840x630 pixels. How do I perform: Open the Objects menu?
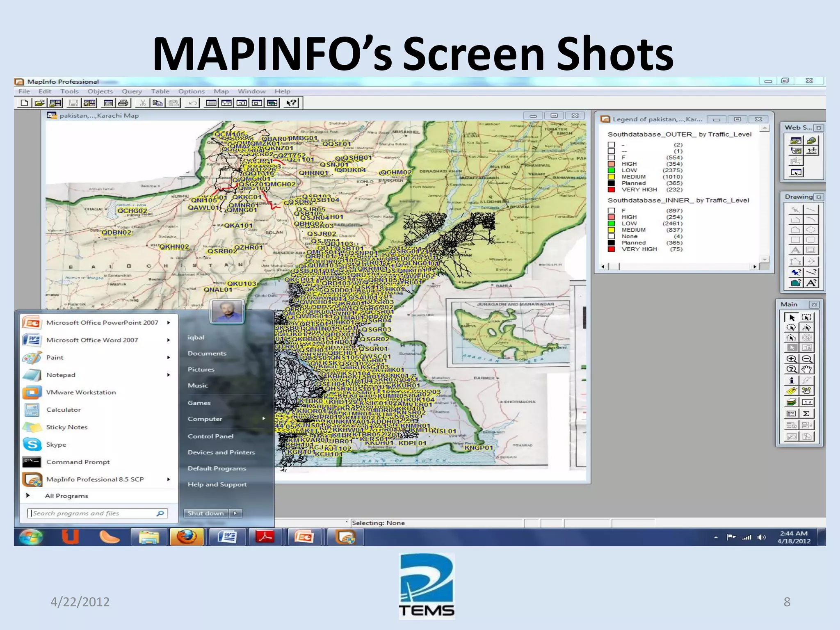[x=100, y=91]
